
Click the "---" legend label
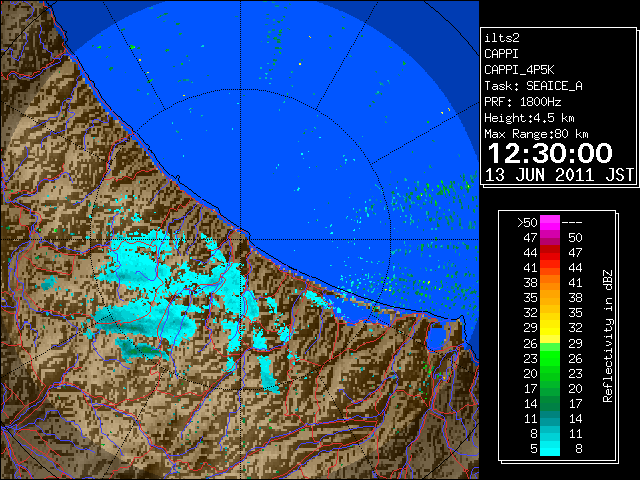(572, 223)
